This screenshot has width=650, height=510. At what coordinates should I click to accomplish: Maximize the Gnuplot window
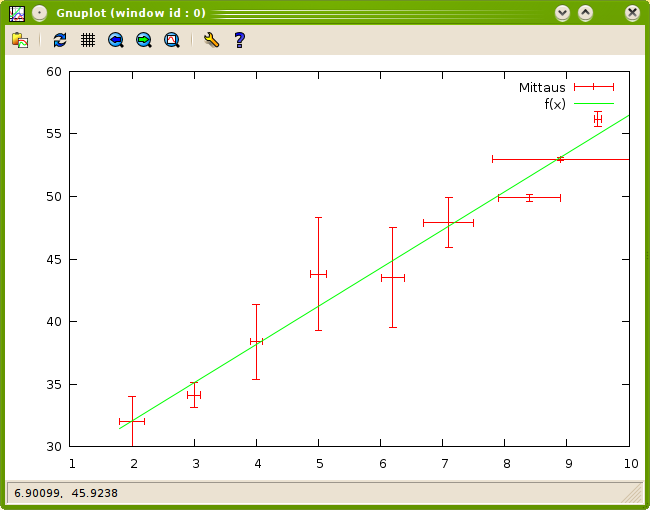[x=585, y=13]
